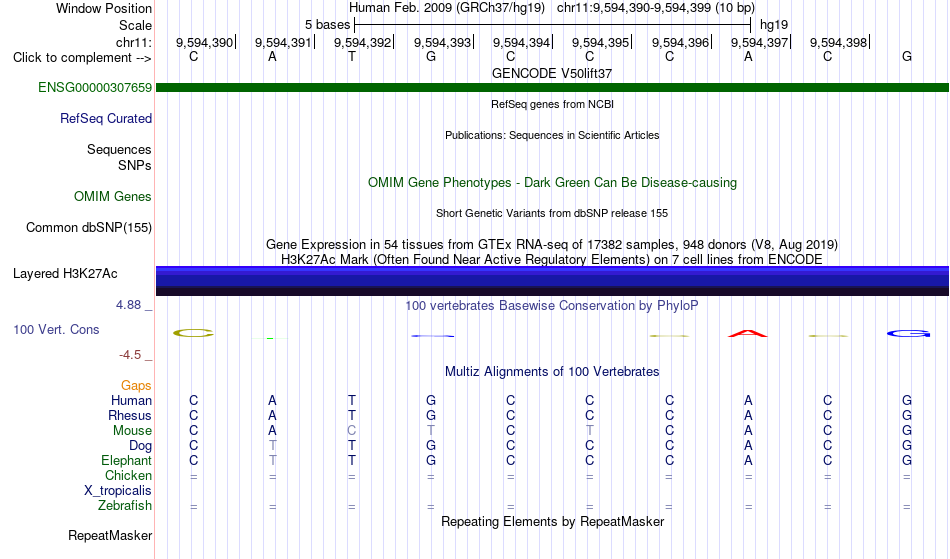Click the orange Gaps row label
This screenshot has width=950, height=559.
pyautogui.click(x=136, y=385)
